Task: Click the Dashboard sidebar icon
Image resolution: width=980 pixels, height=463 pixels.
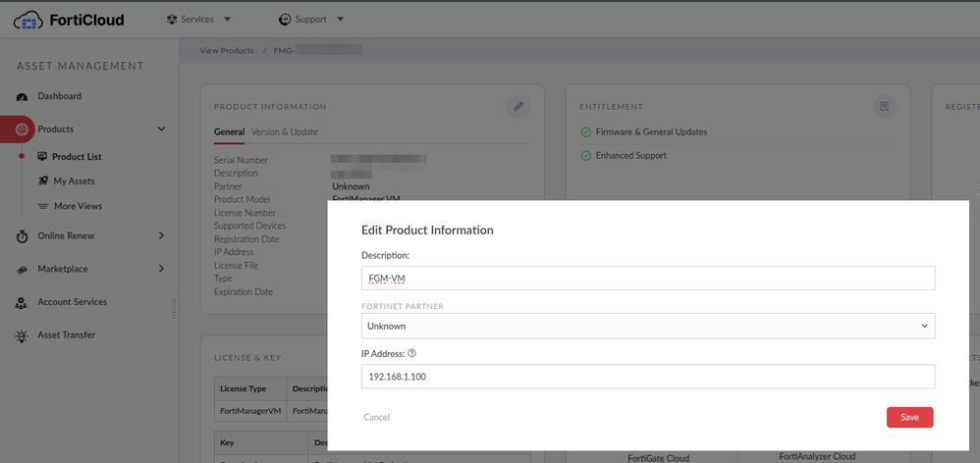Action: [x=22, y=96]
